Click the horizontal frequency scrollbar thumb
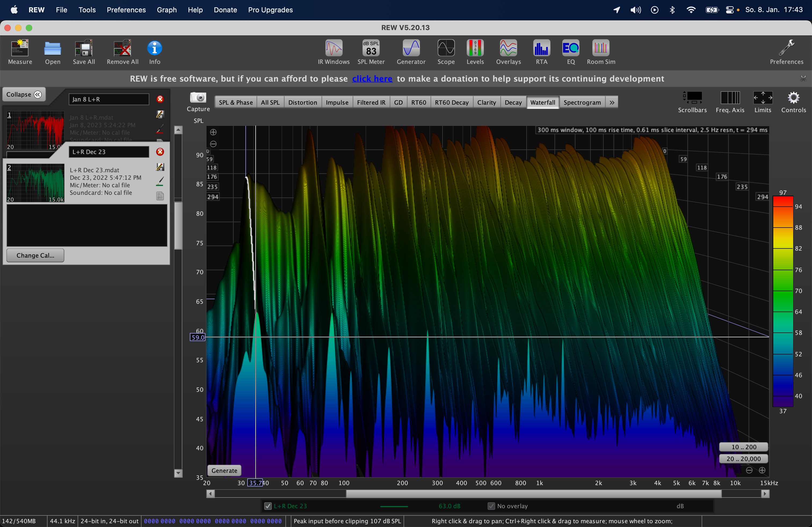This screenshot has height=527, width=812. 533,494
